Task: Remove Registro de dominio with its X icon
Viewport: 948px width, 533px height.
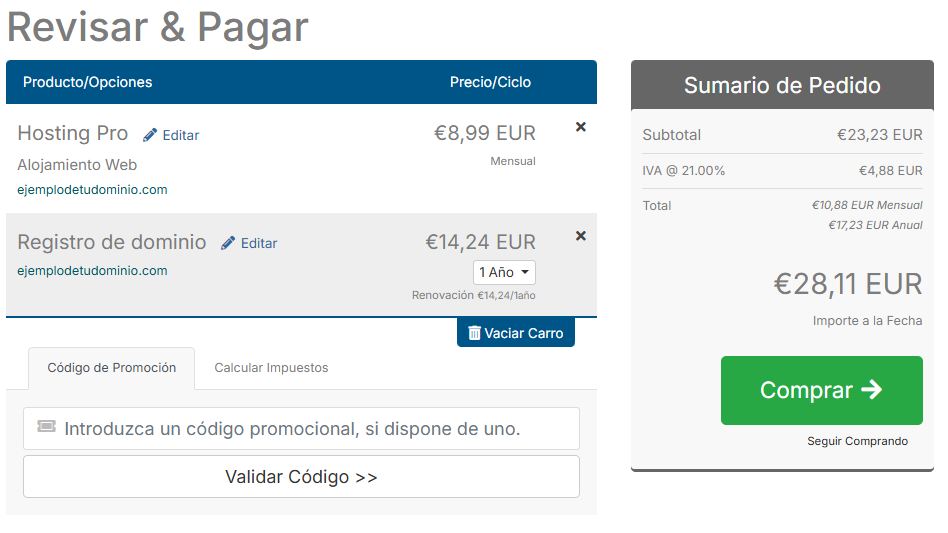Action: point(581,236)
